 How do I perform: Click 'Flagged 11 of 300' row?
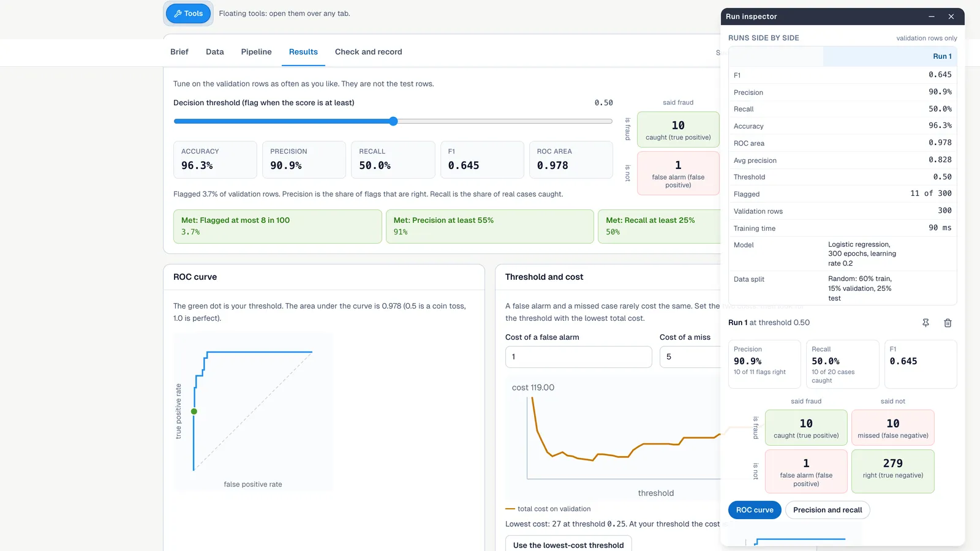843,194
